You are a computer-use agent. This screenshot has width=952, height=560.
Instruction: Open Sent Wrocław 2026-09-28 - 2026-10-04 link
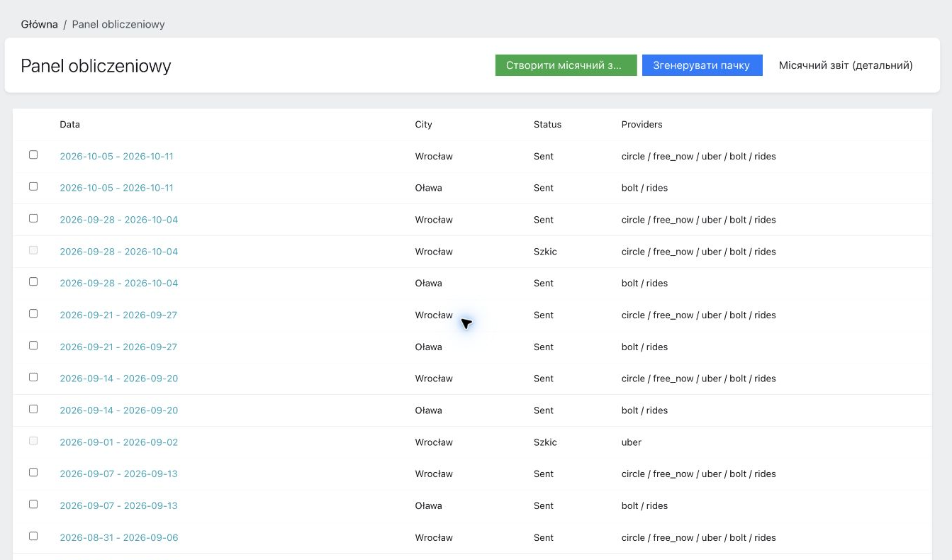pos(119,220)
